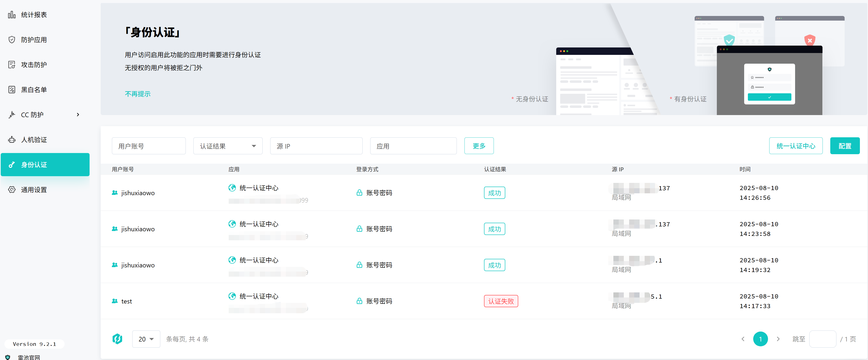
Task: Click the 统一认证中心 button
Action: click(x=796, y=146)
